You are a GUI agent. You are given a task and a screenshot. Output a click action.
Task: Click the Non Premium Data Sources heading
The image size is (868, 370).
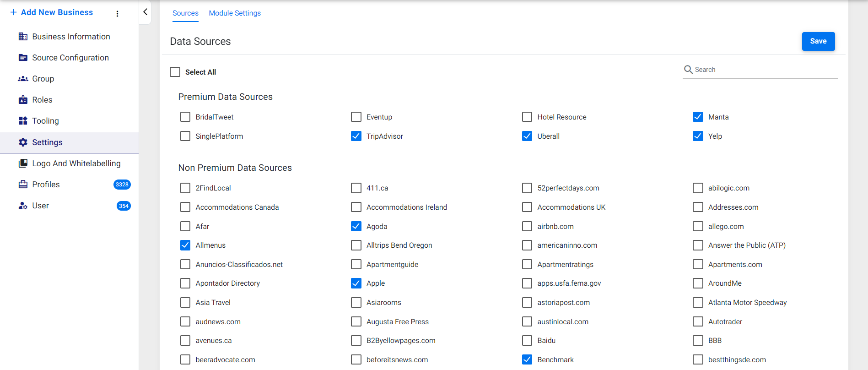point(235,168)
